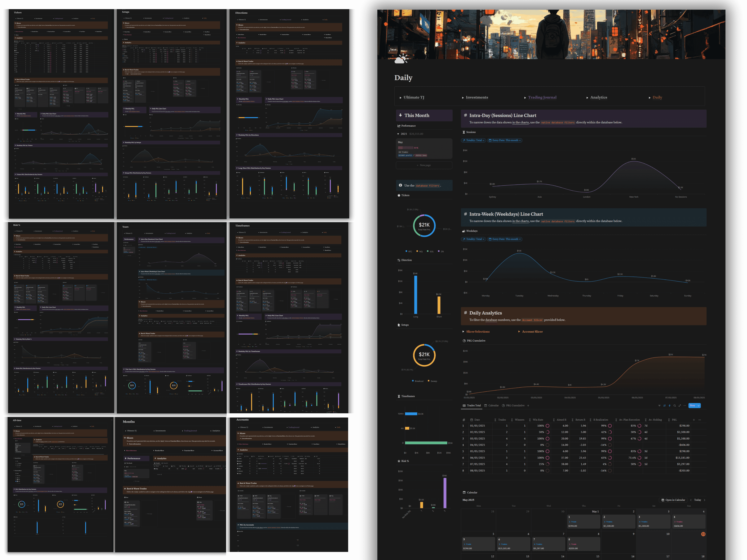Switch to the Calendar view tab
The width and height of the screenshot is (747, 560).
coord(491,405)
